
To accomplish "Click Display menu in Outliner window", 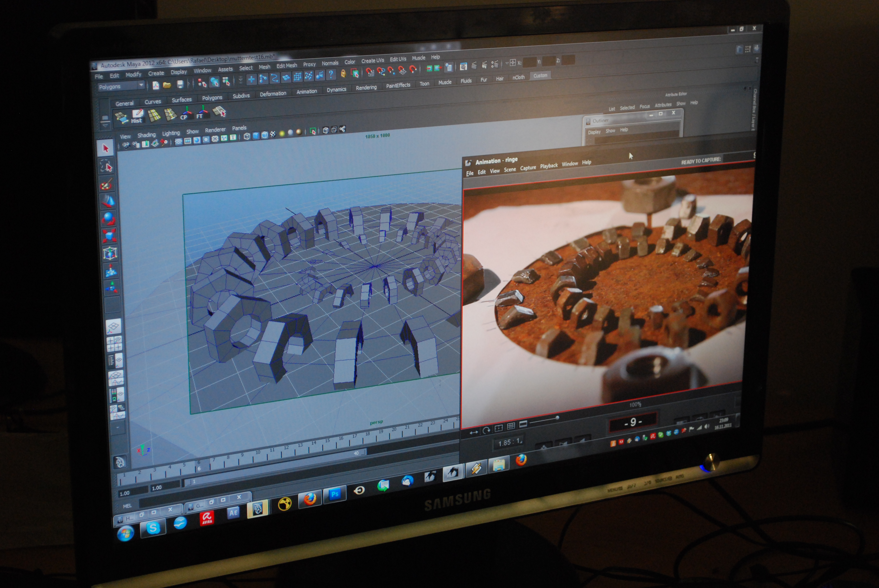I will click(x=594, y=132).
